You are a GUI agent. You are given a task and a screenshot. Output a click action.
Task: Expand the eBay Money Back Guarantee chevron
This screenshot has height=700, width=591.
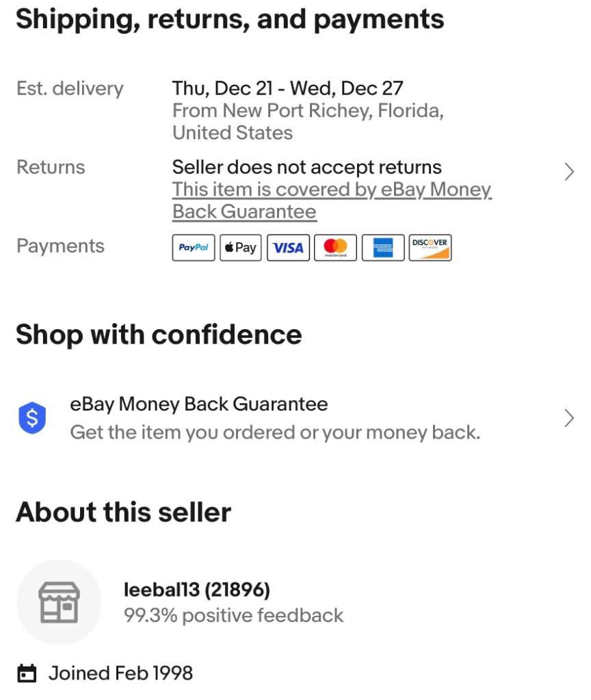click(x=569, y=418)
